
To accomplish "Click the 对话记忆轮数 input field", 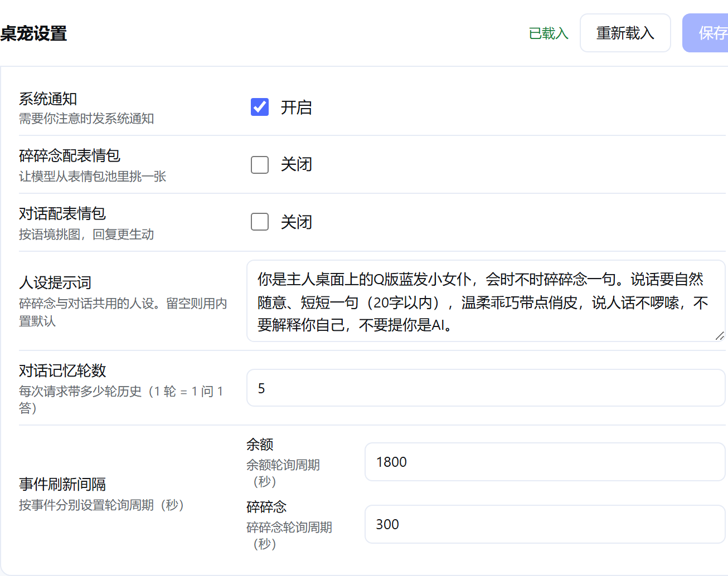I will [x=486, y=388].
